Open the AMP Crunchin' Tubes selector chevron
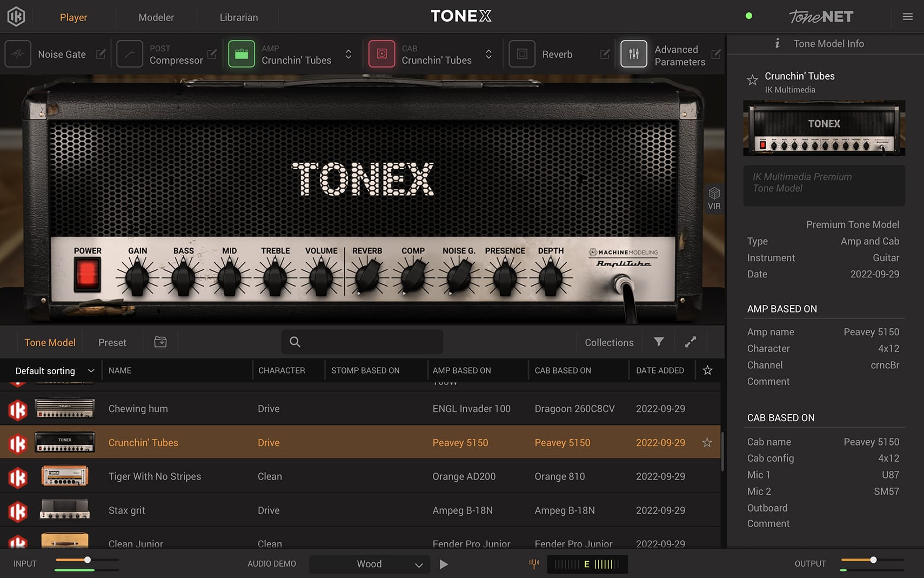This screenshot has height=578, width=924. [x=349, y=54]
